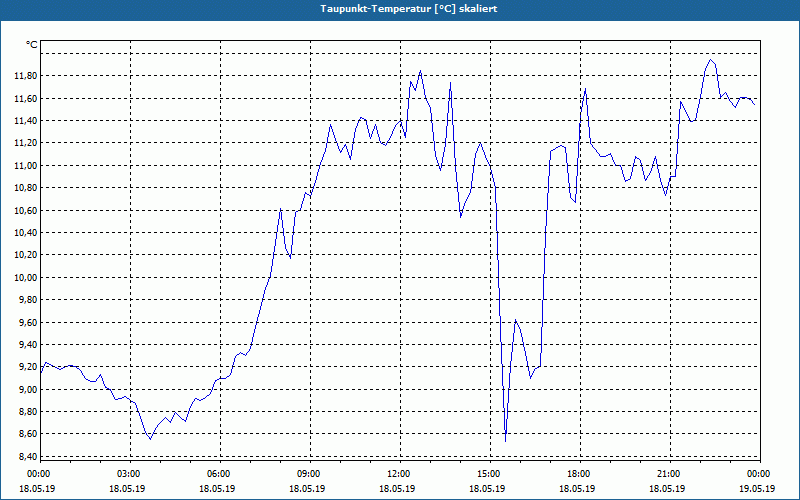The image size is (800, 500).
Task: Click the curve's lowest dip after 15:00
Action: tap(505, 441)
